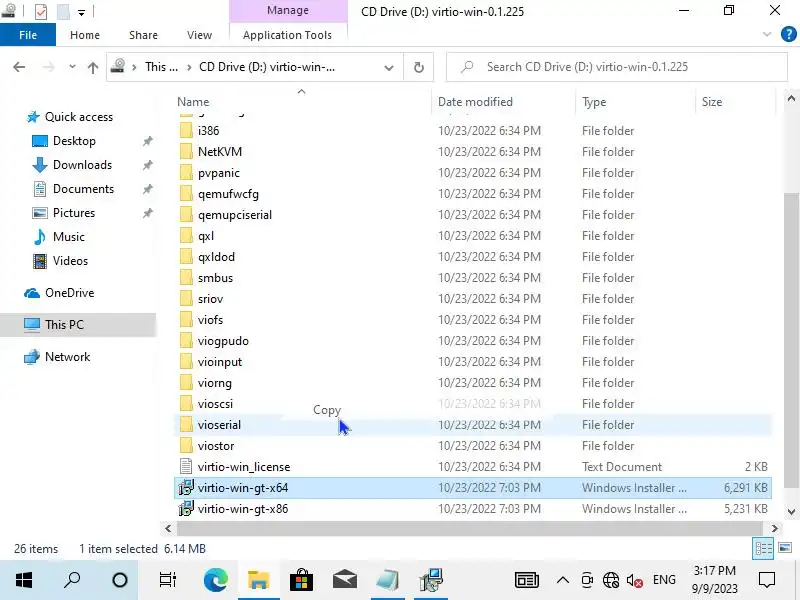The image size is (800, 600).
Task: Open the Share ribbon tab
Action: [143, 35]
